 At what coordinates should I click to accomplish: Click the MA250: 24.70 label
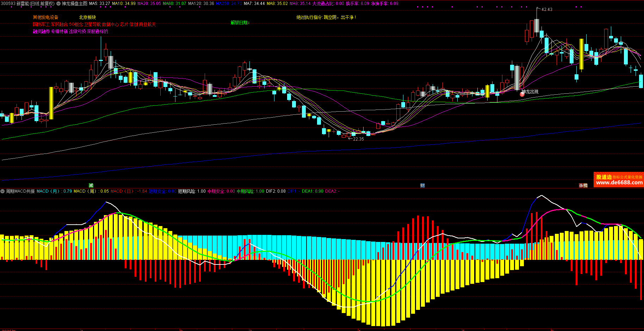pos(229,4)
